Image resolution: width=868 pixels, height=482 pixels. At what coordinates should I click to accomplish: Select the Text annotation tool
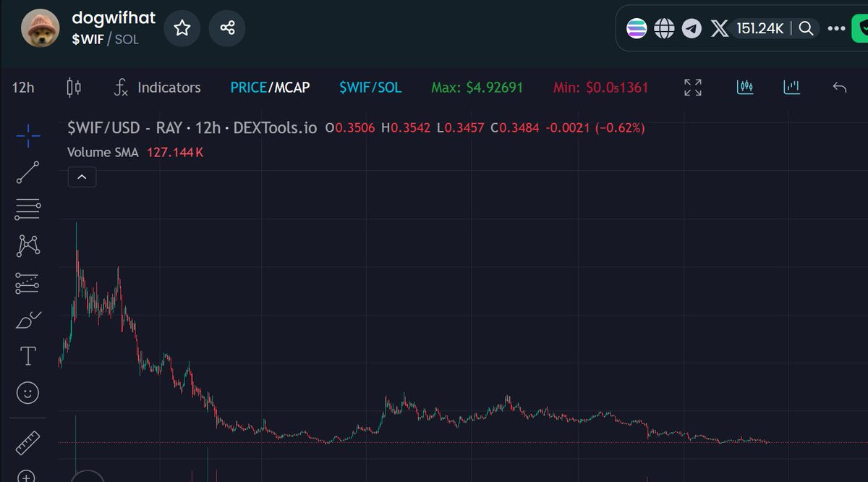point(27,356)
